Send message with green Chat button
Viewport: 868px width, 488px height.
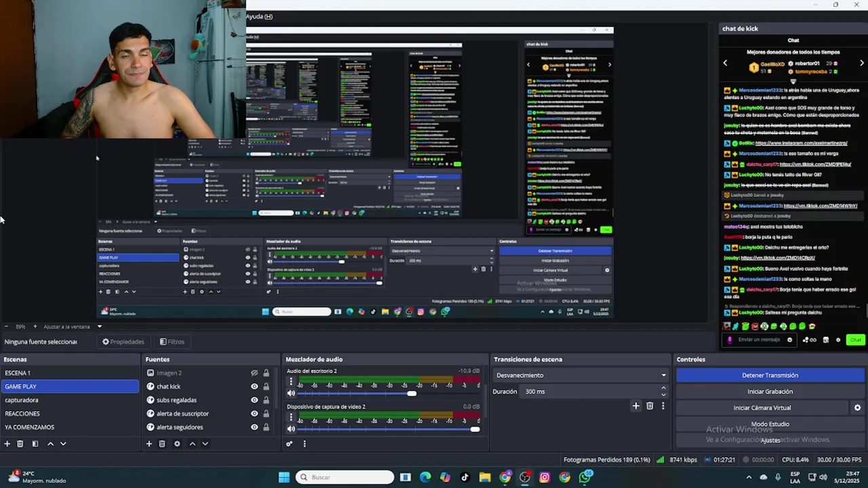coord(856,340)
